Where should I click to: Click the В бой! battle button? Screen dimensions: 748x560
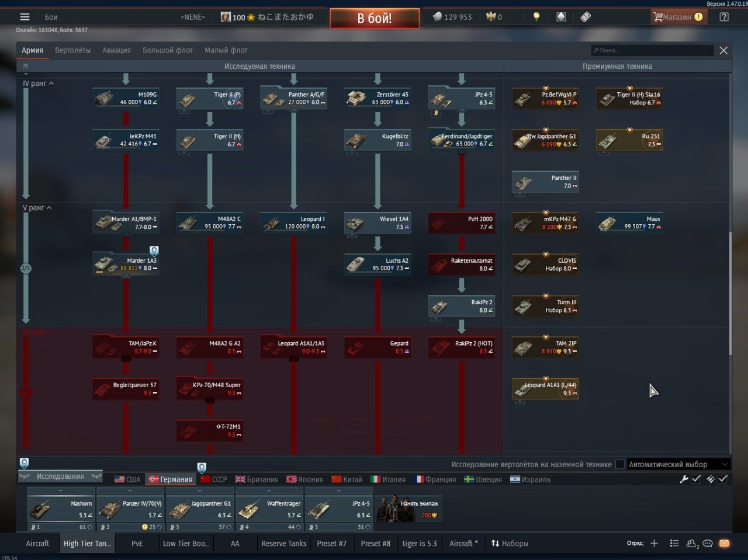pos(375,18)
